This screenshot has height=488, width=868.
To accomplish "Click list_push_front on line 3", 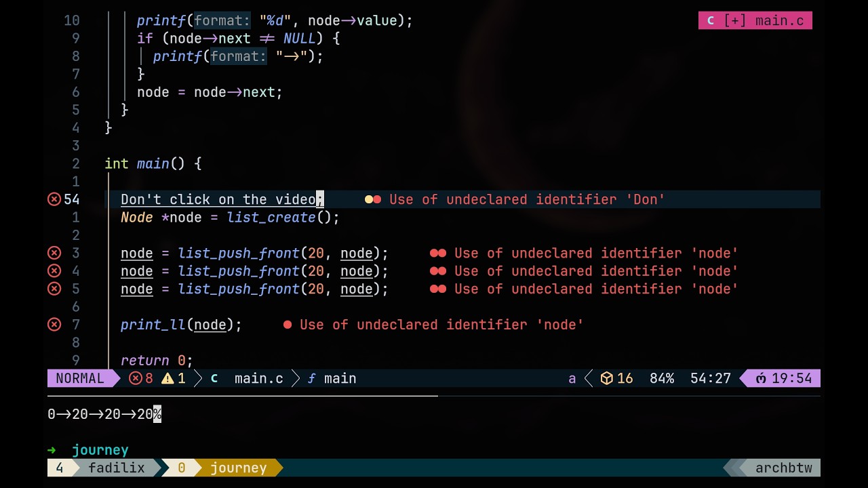I will [x=239, y=253].
